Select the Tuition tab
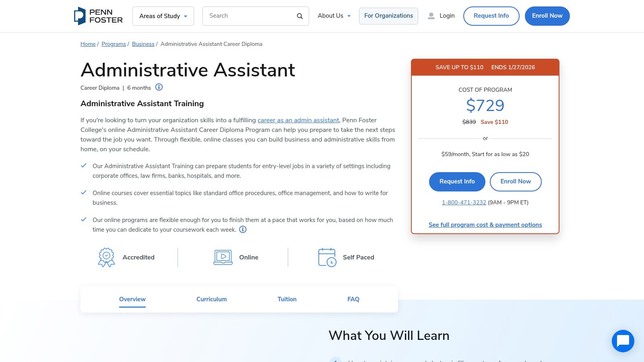 point(287,299)
